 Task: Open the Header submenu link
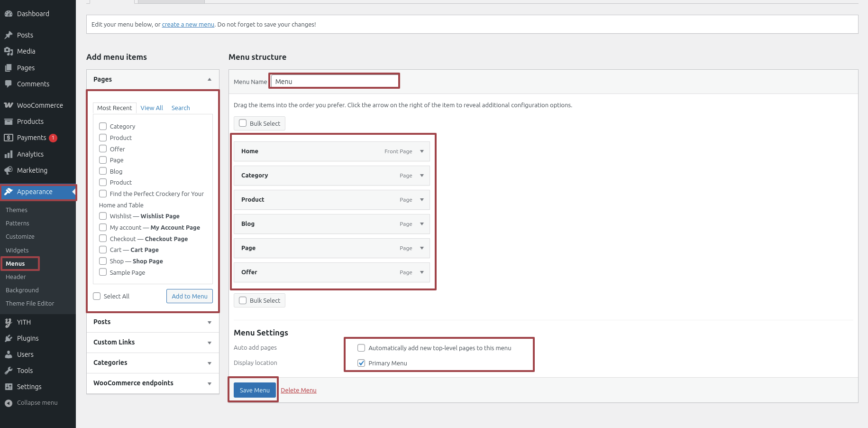coord(16,277)
